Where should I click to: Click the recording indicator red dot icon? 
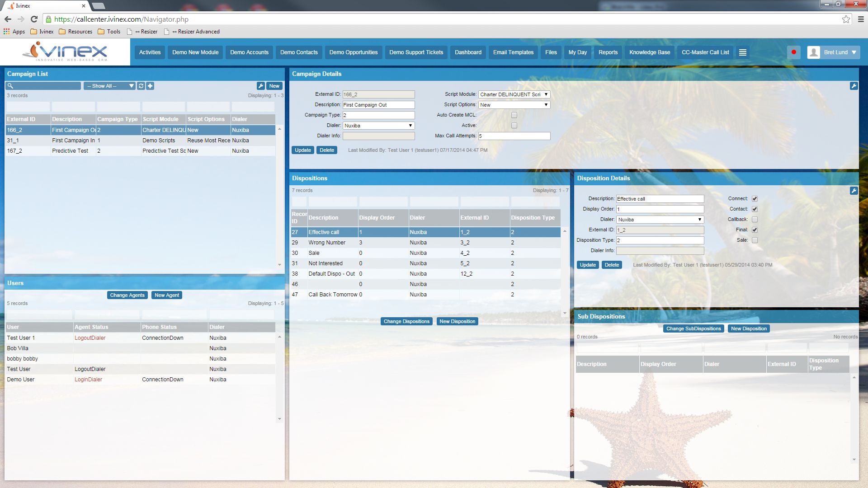pos(794,52)
